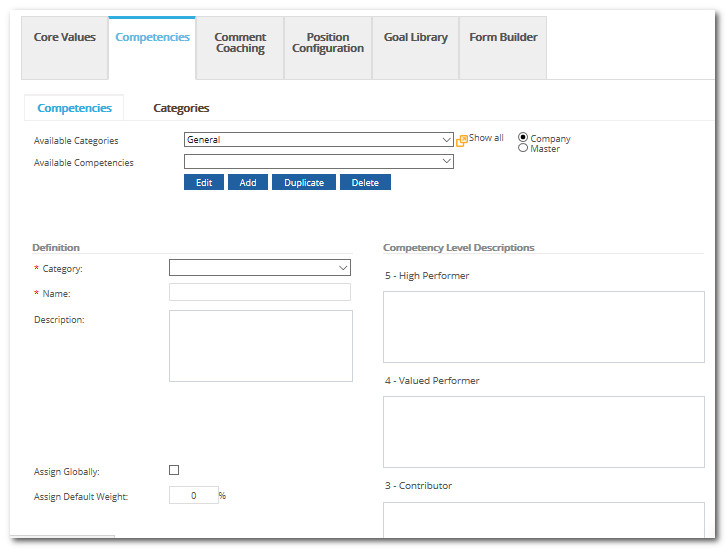This screenshot has width=726, height=549.
Task: Select the Master radio button
Action: tap(523, 149)
